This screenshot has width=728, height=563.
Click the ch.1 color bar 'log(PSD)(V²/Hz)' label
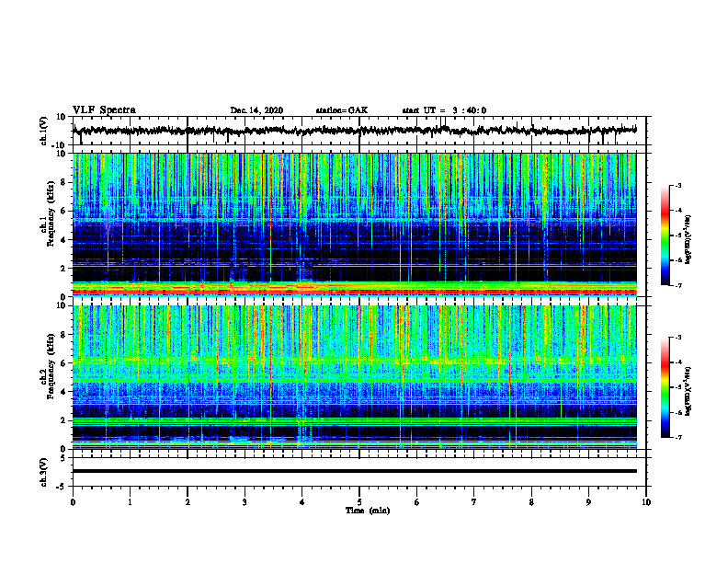[x=688, y=240]
